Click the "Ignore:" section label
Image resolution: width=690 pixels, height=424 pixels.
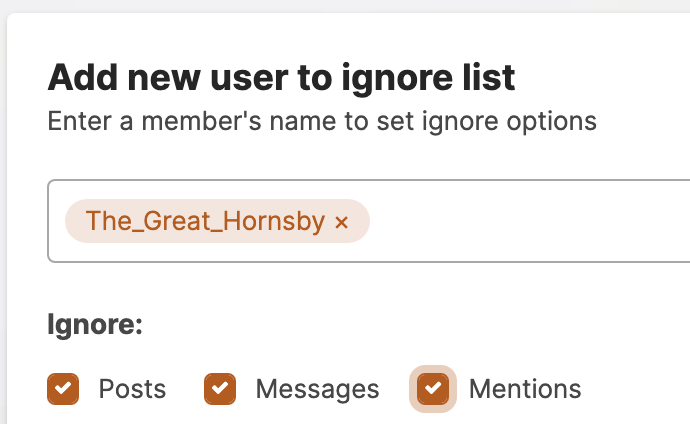point(95,326)
